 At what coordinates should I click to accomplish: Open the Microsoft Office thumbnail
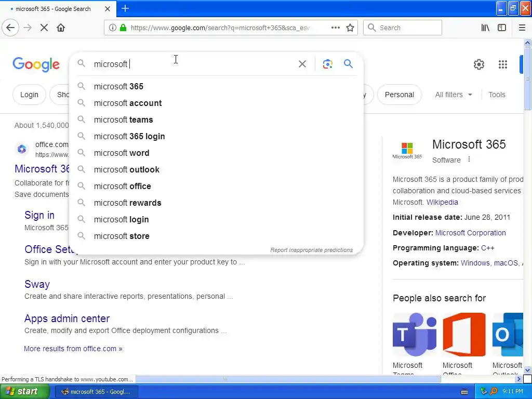[464, 335]
